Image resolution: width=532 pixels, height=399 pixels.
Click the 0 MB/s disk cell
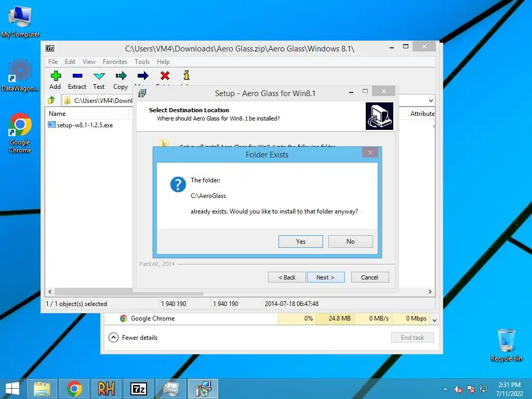tap(373, 318)
